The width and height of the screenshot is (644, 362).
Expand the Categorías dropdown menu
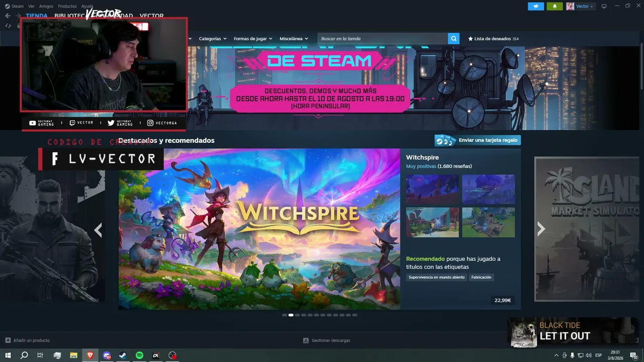(212, 39)
